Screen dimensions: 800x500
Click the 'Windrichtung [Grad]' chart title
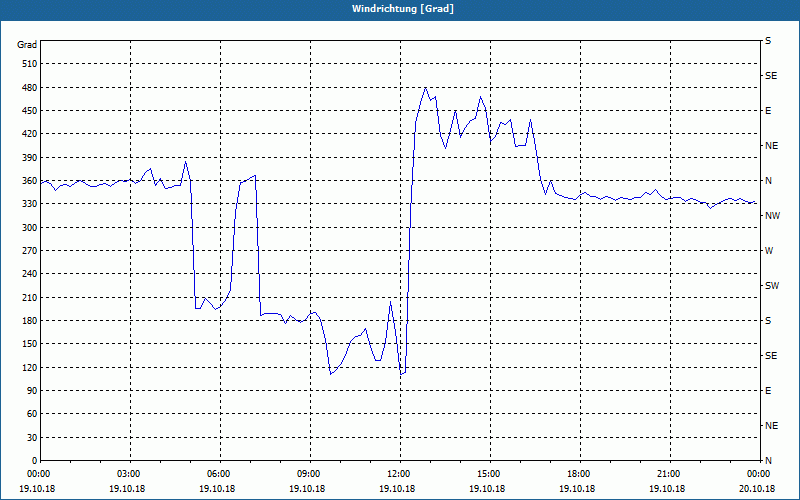[x=403, y=9]
